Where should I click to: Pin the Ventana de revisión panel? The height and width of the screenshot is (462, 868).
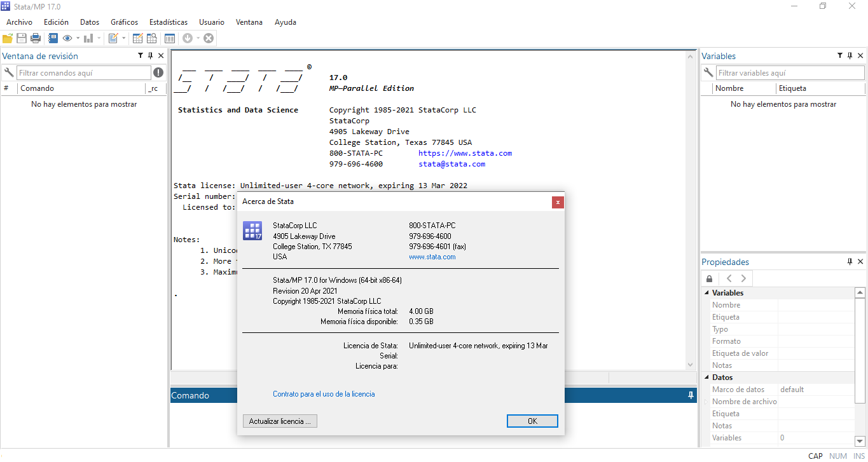point(151,56)
